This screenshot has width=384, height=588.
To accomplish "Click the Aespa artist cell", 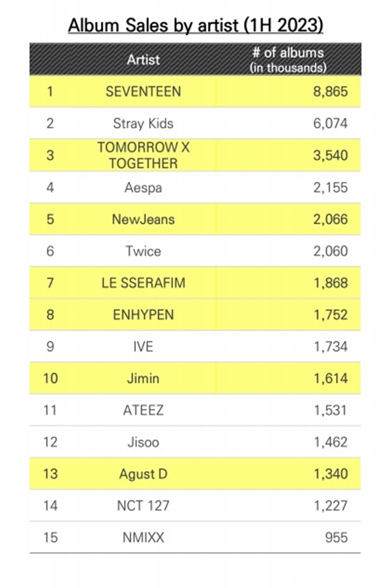I will coord(143,187).
